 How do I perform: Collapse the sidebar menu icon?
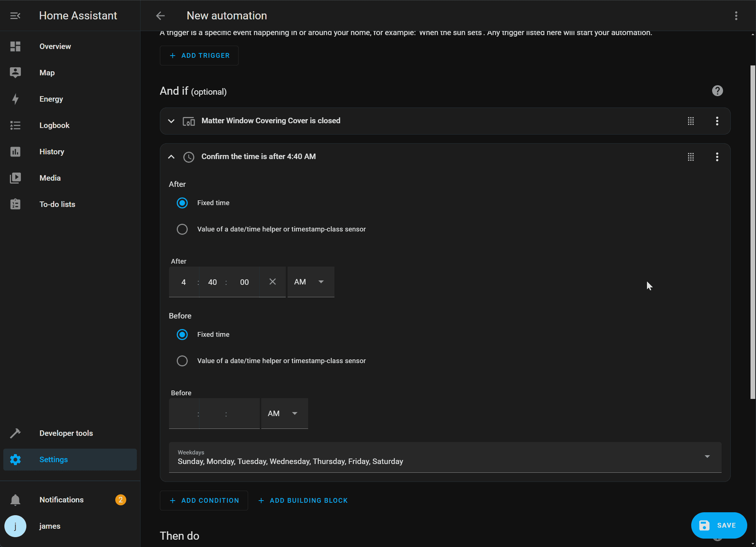[15, 16]
